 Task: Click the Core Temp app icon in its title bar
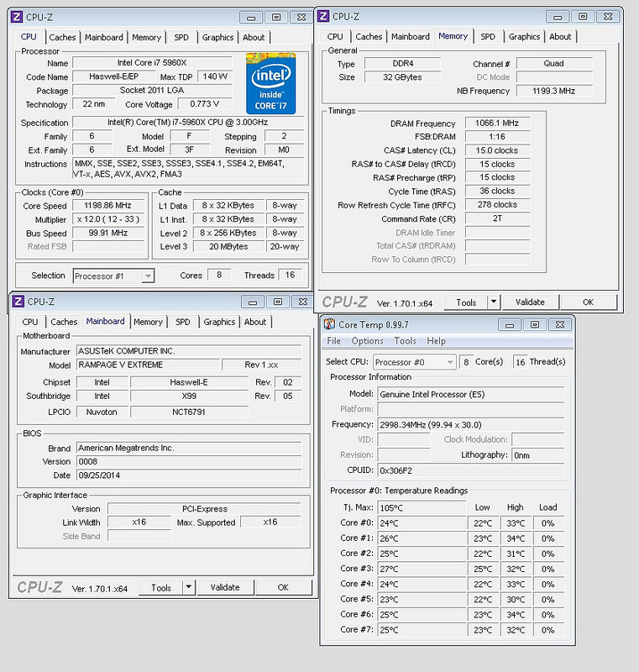point(329,324)
